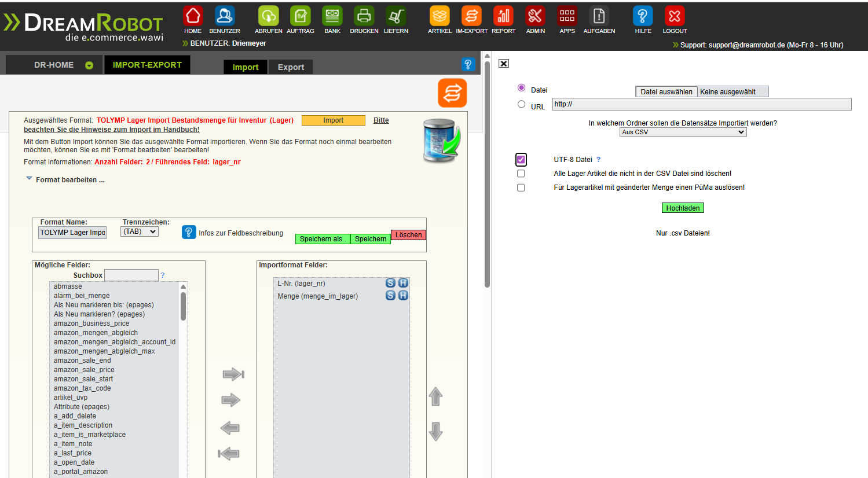
Task: Open the IMPORT-EXPORT menu item
Action: tap(147, 65)
